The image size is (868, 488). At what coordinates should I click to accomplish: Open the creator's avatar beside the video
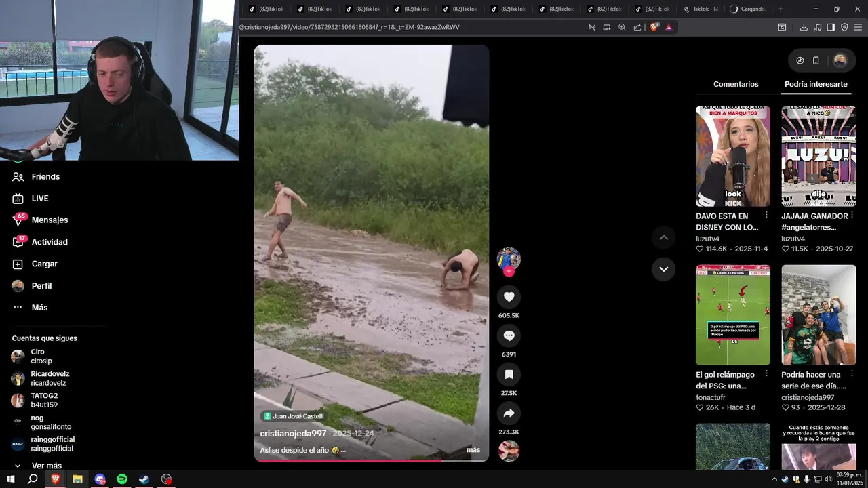(509, 258)
